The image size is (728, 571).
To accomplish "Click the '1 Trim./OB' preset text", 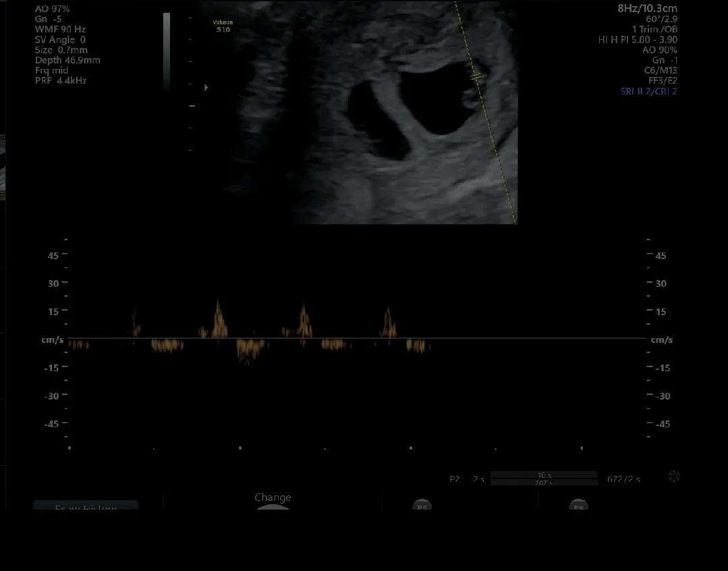I will click(x=654, y=29).
